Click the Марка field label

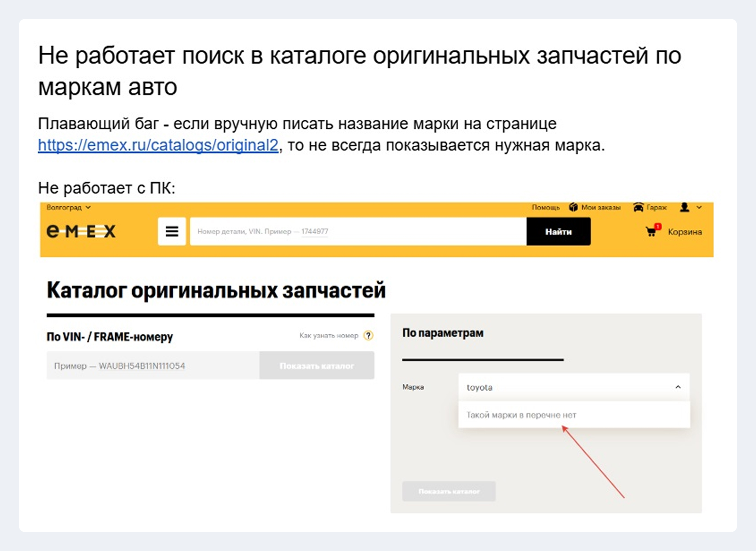pyautogui.click(x=413, y=387)
